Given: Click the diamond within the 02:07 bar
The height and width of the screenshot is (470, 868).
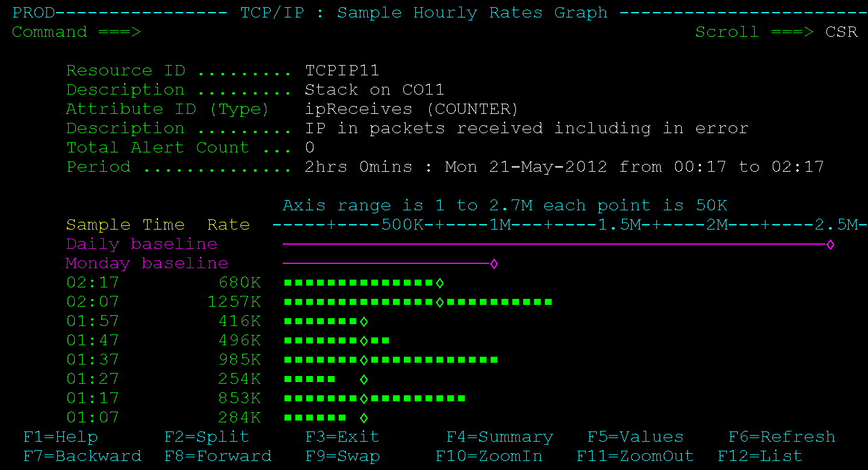Looking at the screenshot, I should [439, 302].
